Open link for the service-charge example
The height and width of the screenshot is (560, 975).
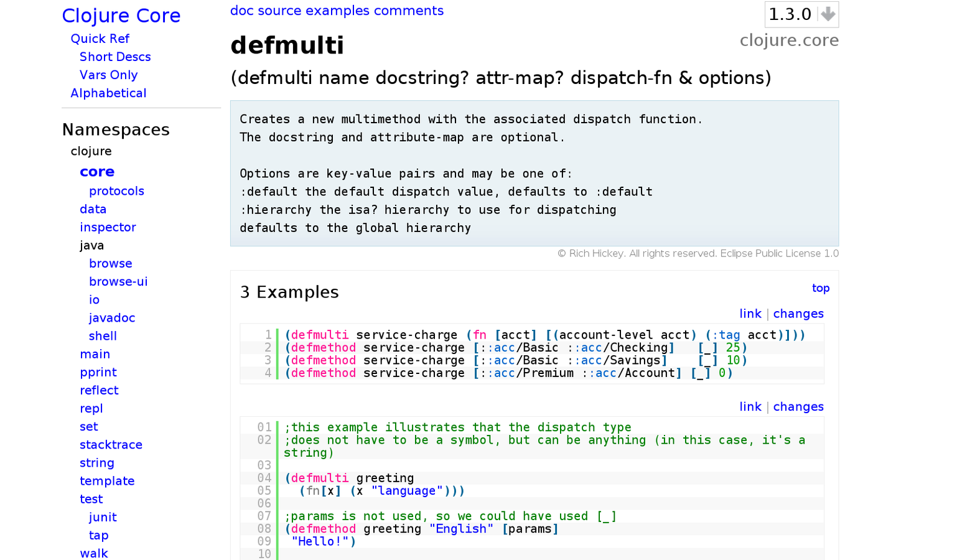(x=750, y=314)
